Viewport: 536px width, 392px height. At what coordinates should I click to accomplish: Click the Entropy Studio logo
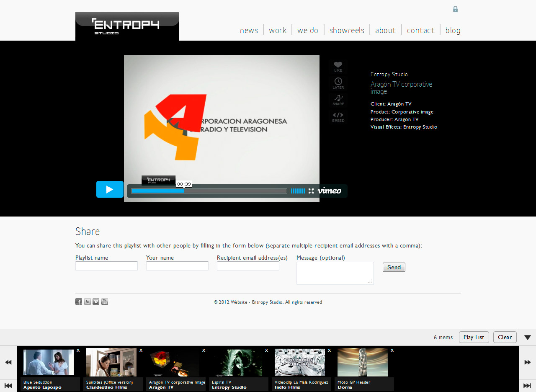tap(127, 26)
